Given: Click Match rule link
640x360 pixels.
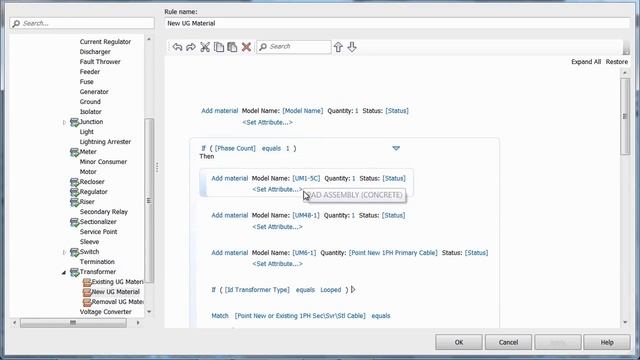Looking at the screenshot, I should pos(220,316).
